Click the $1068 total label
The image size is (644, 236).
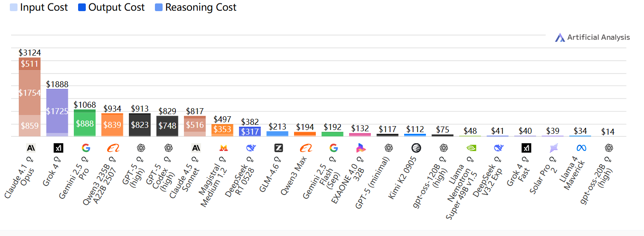85,105
